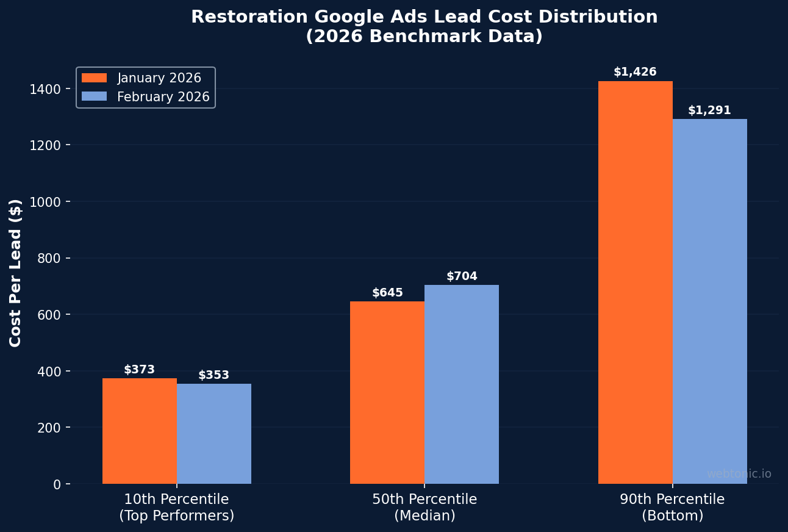788x532 pixels.
Task: Click the 90th Percentile (Bottom) axis label
Action: coord(673,508)
